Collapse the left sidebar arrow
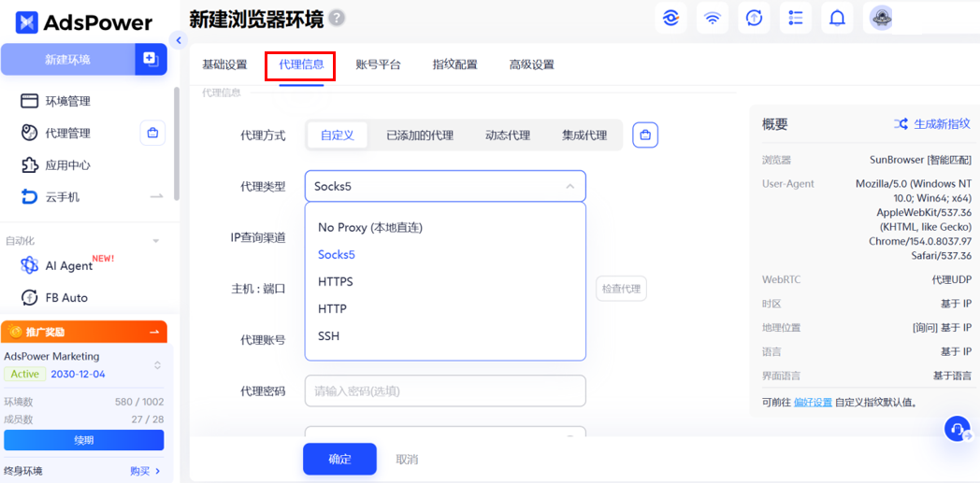 coord(178,40)
